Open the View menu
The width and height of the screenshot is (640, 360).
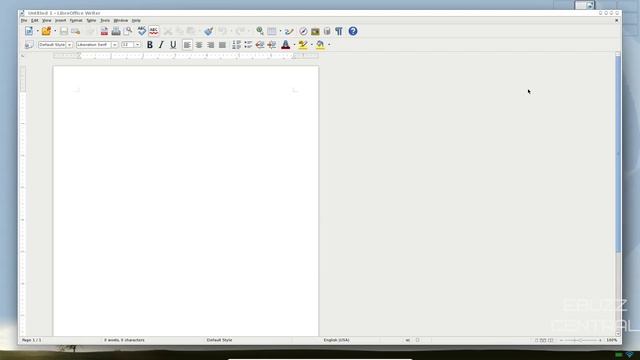click(47, 20)
